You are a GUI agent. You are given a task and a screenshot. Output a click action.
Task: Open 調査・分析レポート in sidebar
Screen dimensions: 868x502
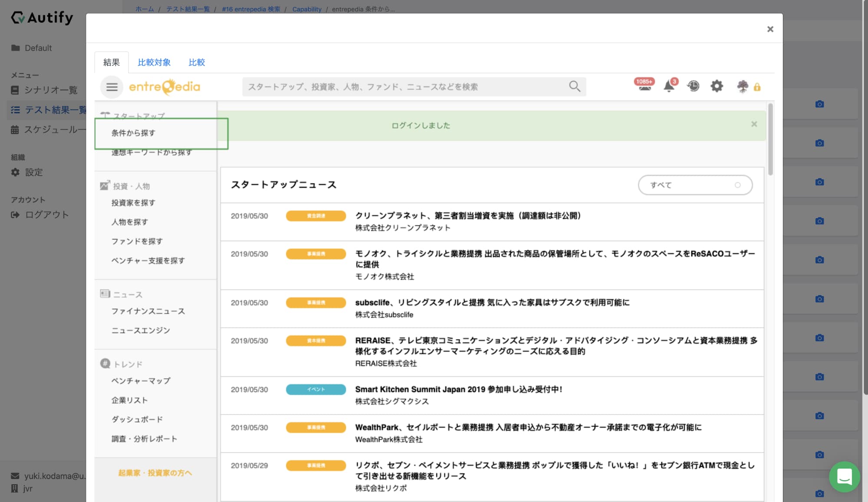pos(145,439)
